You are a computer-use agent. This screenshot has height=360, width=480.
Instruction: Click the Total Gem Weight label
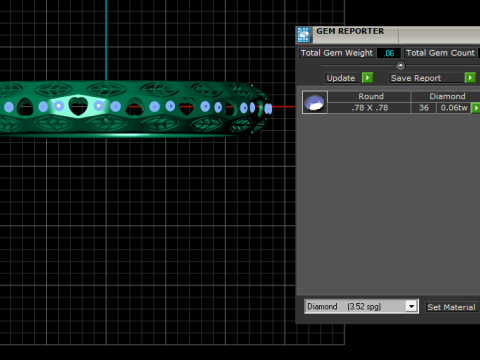click(337, 53)
